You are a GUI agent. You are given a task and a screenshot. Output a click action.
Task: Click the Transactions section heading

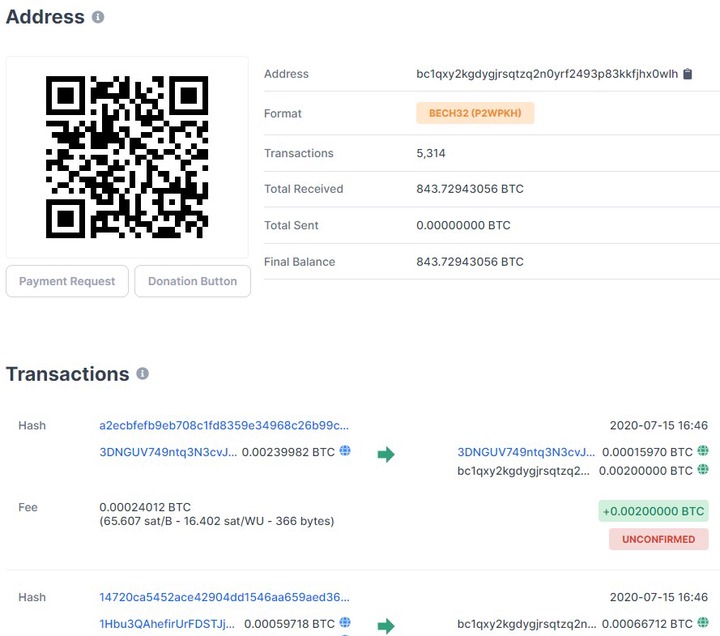68,374
